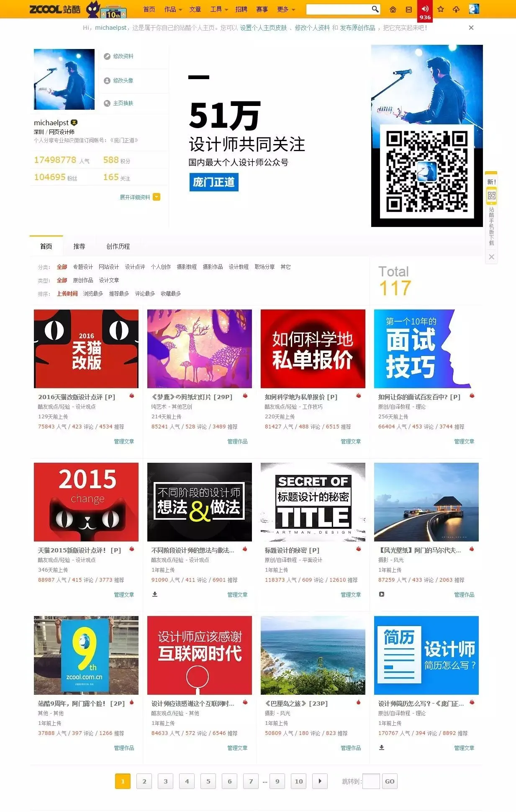516x812 pixels.
Task: Sort by 收藏最多
Action: click(171, 294)
